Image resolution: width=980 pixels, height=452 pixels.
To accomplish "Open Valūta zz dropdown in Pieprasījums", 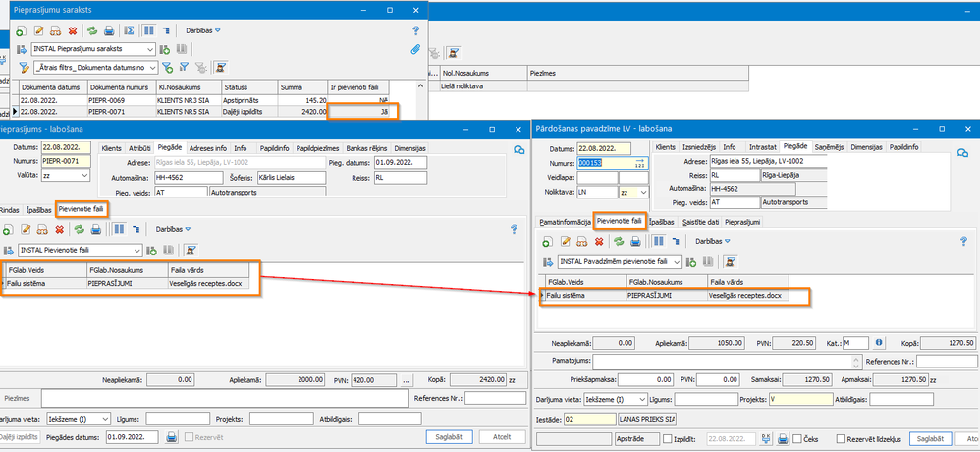I will click(x=85, y=176).
